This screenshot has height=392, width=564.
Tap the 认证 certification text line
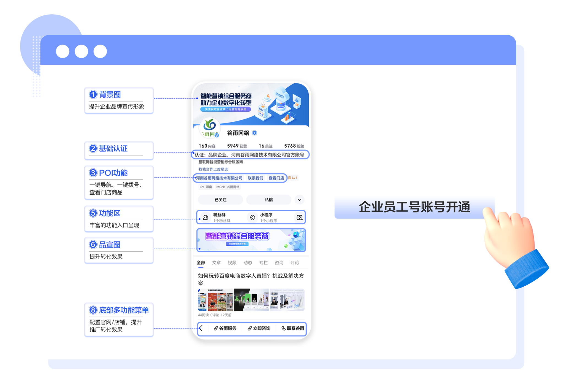(x=250, y=155)
